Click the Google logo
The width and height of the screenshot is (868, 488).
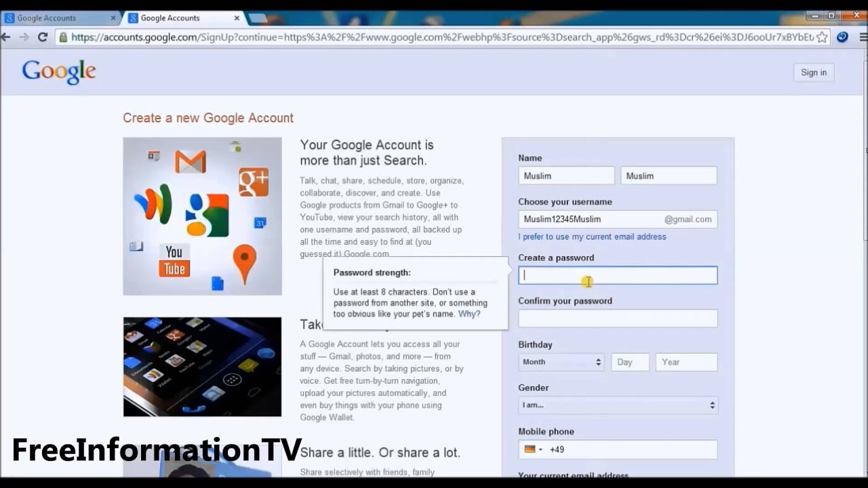pyautogui.click(x=59, y=72)
